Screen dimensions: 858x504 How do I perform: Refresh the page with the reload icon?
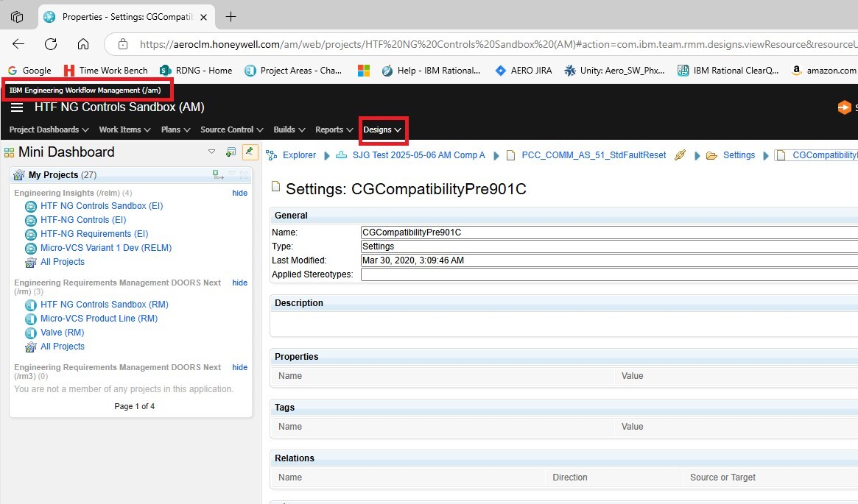point(51,43)
